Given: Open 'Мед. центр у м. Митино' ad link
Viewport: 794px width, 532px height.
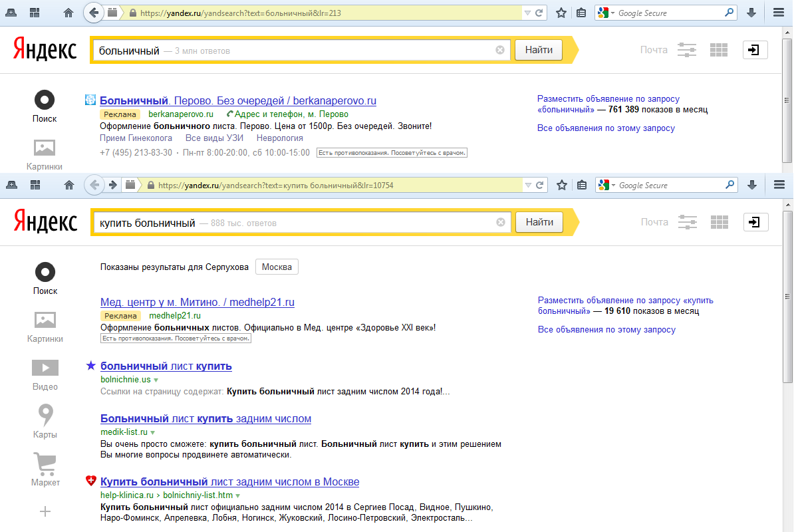Looking at the screenshot, I should tap(197, 302).
